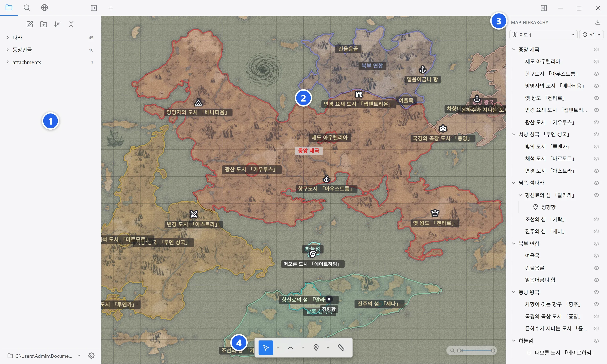Select 정향항 in the hierarchy
The image size is (607, 364).
pyautogui.click(x=548, y=207)
